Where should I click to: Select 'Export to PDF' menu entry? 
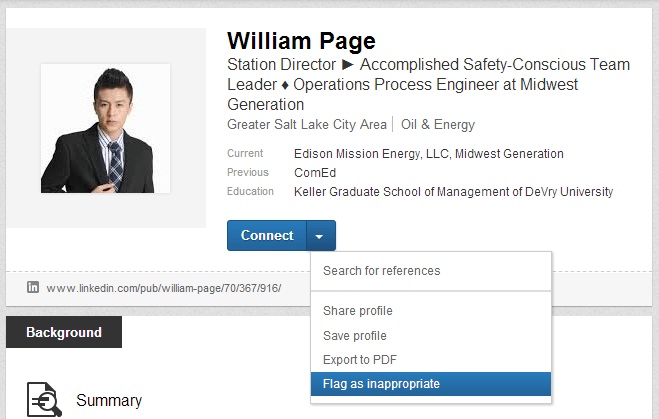click(x=361, y=360)
